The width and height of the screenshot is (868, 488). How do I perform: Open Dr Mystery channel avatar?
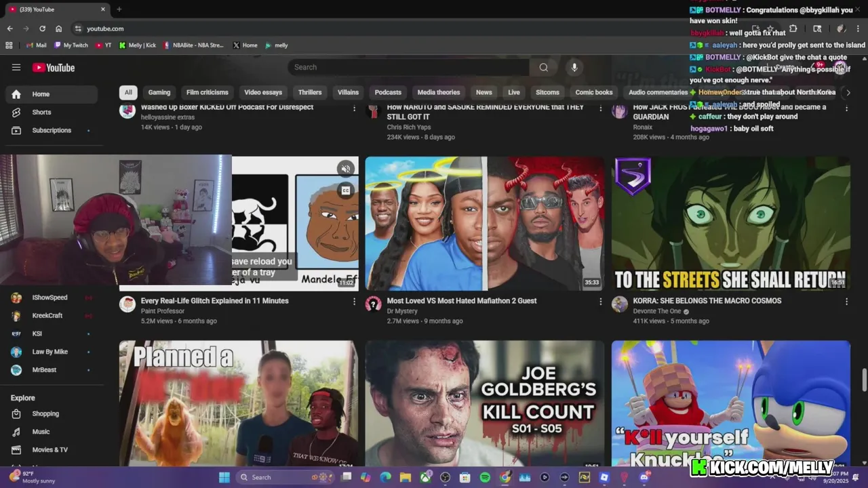(x=374, y=304)
